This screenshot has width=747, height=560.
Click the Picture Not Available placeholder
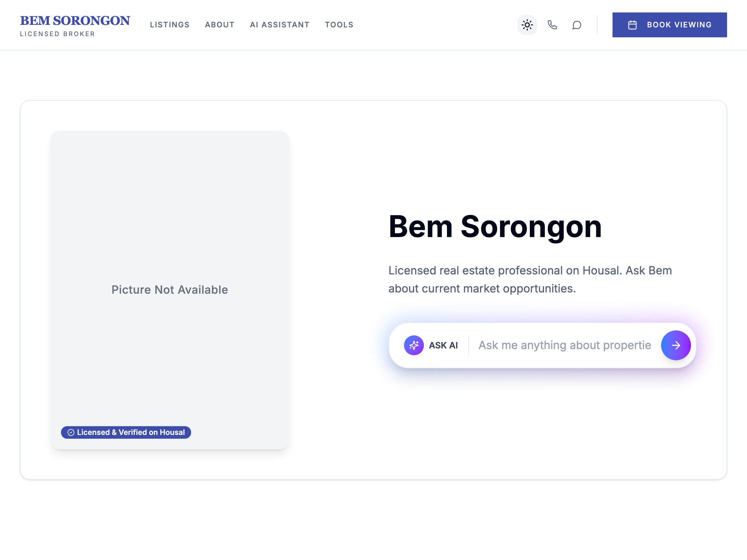170,290
